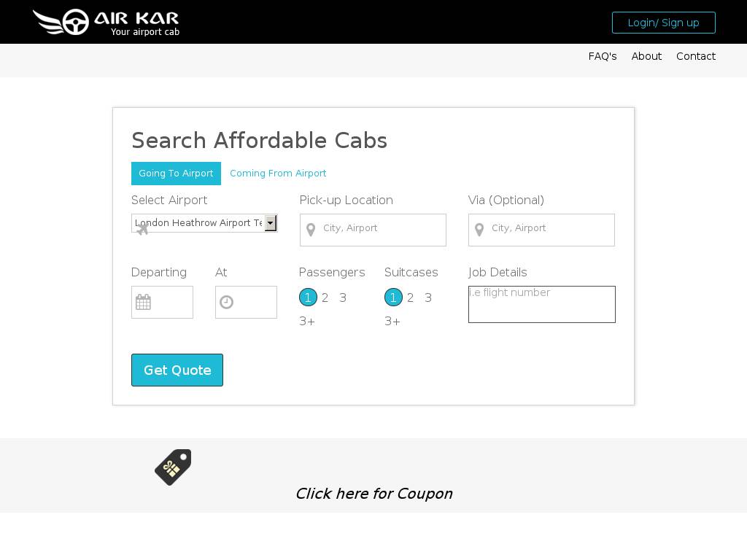Select 2 passengers option

click(x=325, y=297)
